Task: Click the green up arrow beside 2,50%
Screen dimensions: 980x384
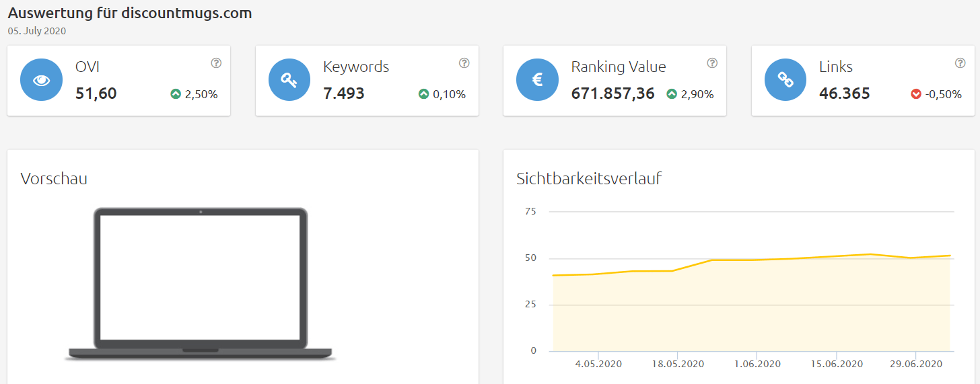Action: [x=176, y=95]
